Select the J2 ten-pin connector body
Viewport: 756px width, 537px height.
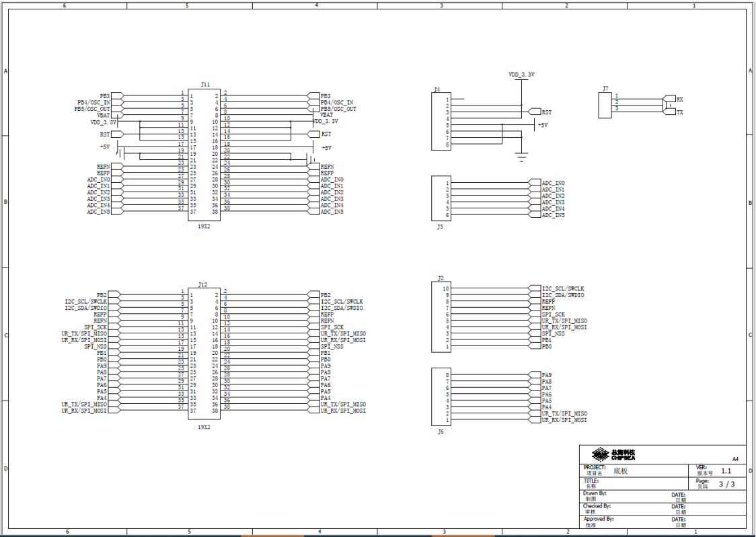(440, 317)
